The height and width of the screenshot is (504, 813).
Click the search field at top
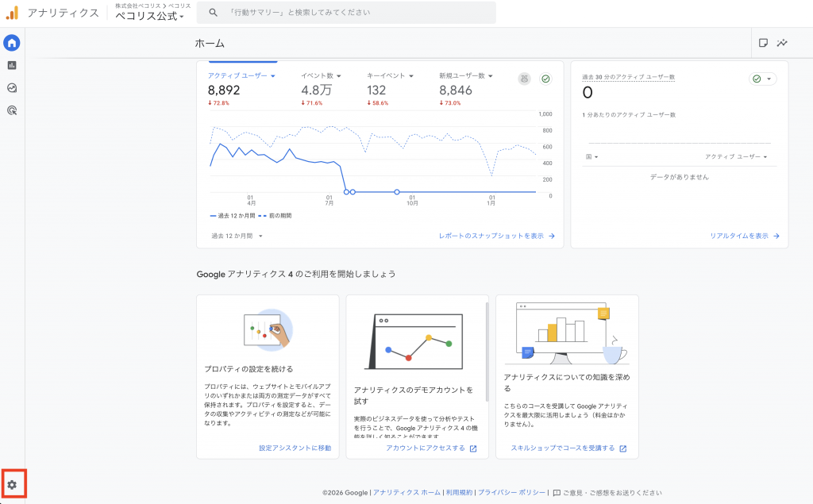346,13
